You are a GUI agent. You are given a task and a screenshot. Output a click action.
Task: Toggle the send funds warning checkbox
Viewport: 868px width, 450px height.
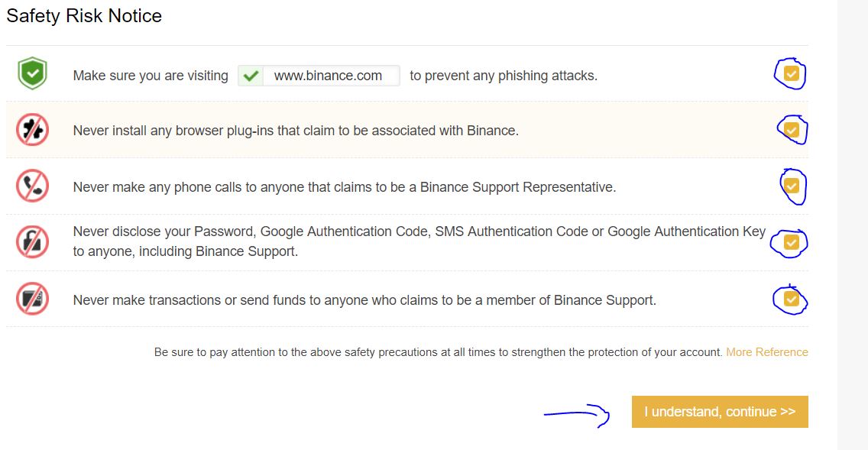click(x=792, y=299)
